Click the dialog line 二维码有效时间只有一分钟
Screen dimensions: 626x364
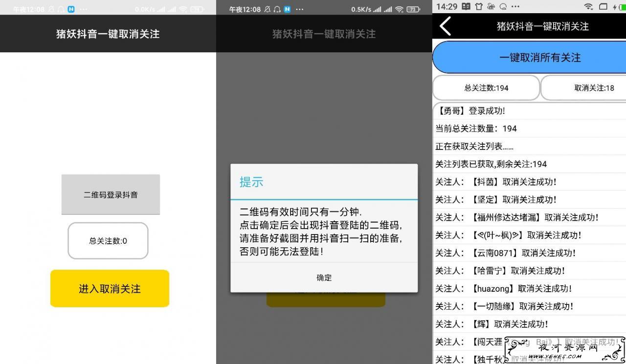300,212
